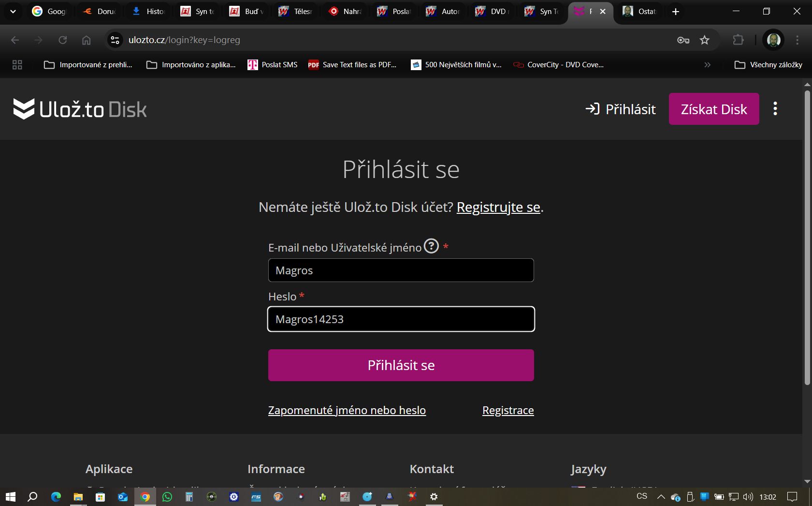The width and height of the screenshot is (812, 506).
Task: Go to the home page icon
Action: [x=86, y=40]
